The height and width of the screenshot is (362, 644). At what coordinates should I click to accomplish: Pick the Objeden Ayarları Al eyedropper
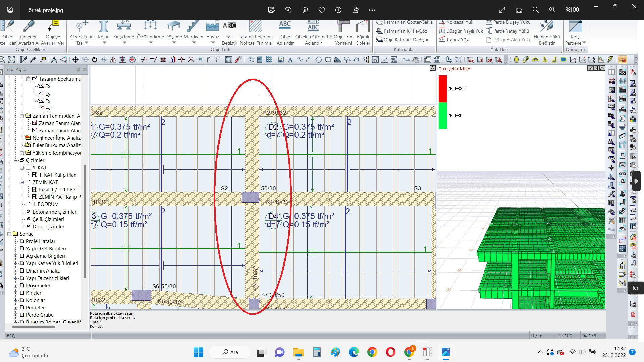(x=29, y=33)
